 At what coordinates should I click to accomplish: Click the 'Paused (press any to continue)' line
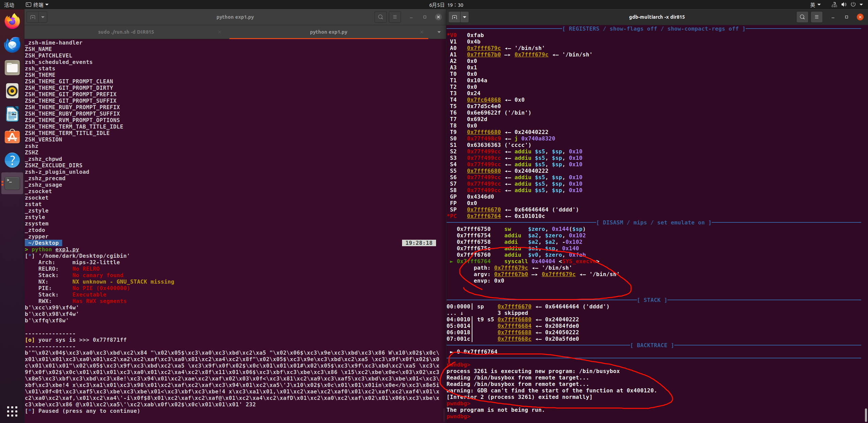coord(82,411)
